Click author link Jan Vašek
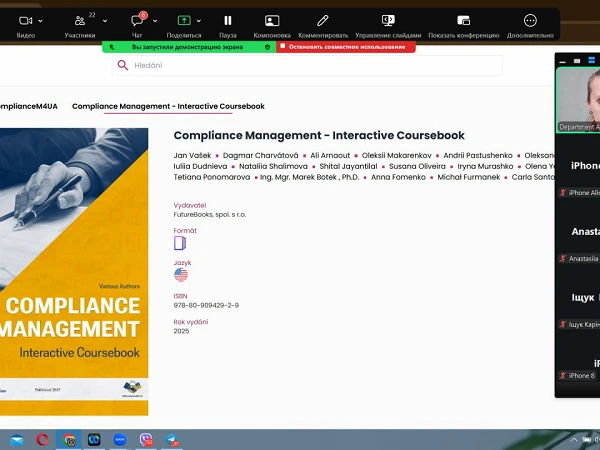This screenshot has width=600, height=450. pyautogui.click(x=192, y=156)
